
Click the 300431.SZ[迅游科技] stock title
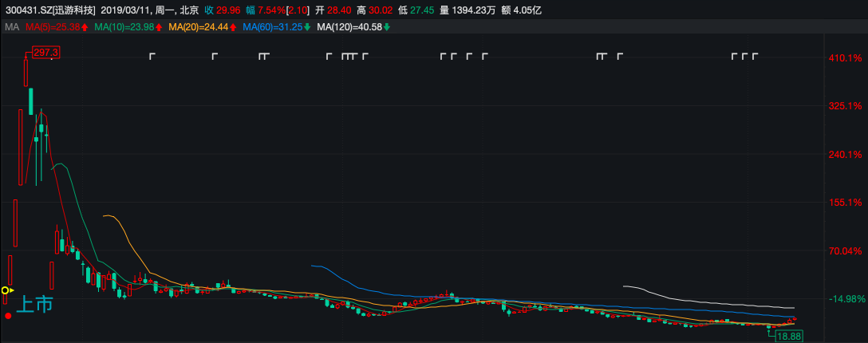coord(49,10)
